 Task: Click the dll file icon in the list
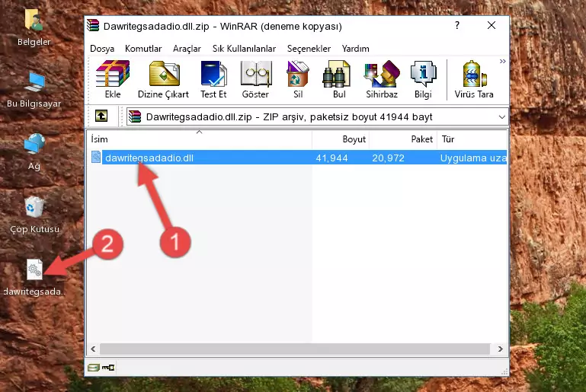click(96, 157)
